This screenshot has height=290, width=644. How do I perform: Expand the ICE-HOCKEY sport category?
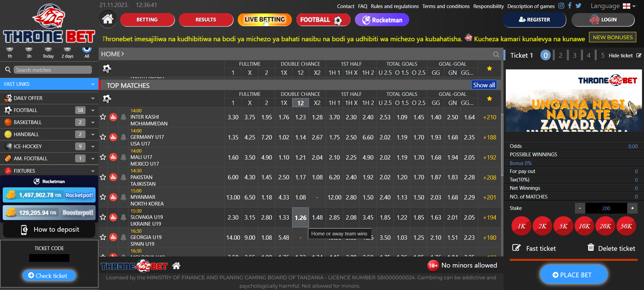click(x=49, y=147)
